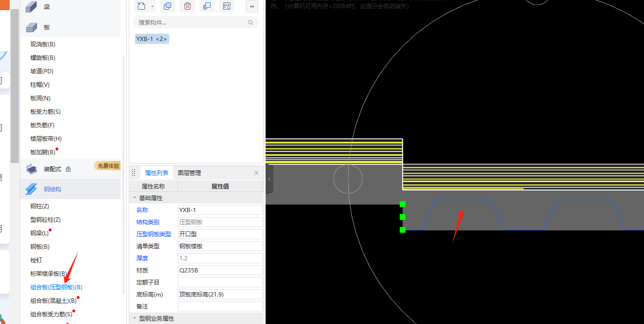644x324 pixels.
Task: Click the 属性名称 column header
Action: [x=153, y=186]
